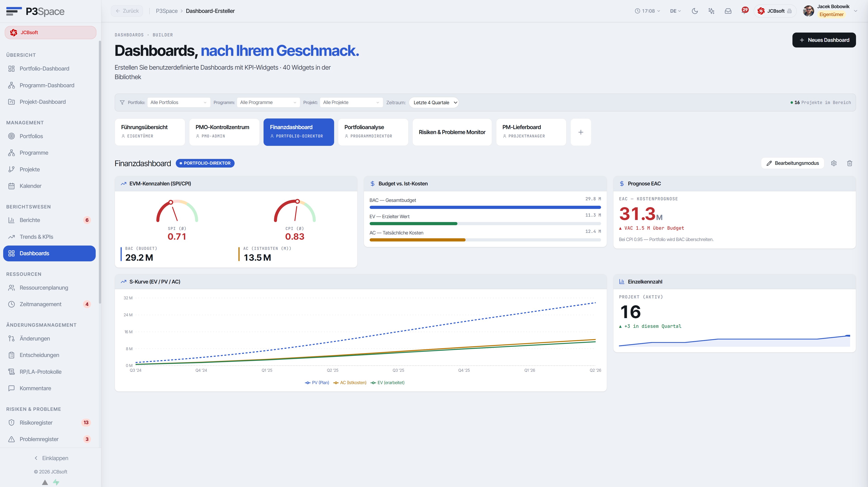Image resolution: width=868 pixels, height=487 pixels.
Task: Click the Zurück back button
Action: 127,11
